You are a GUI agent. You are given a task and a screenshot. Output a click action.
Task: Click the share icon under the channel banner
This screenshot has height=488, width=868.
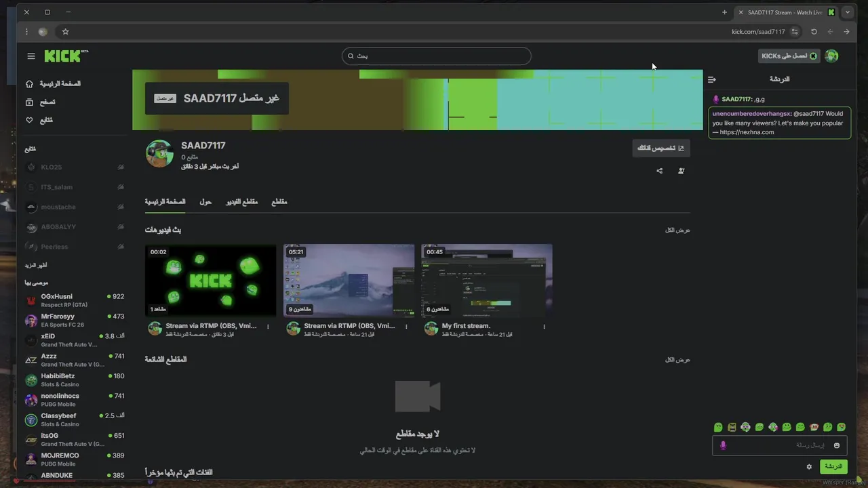659,171
